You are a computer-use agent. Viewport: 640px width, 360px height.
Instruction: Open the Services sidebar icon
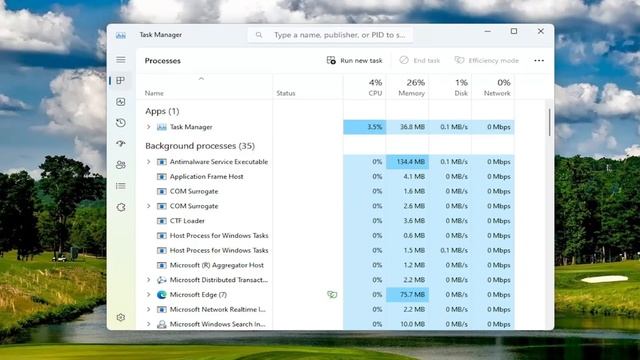[x=120, y=207]
